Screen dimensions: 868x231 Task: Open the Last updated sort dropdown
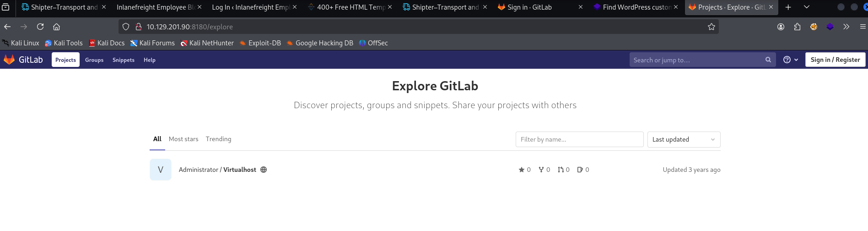tap(684, 139)
